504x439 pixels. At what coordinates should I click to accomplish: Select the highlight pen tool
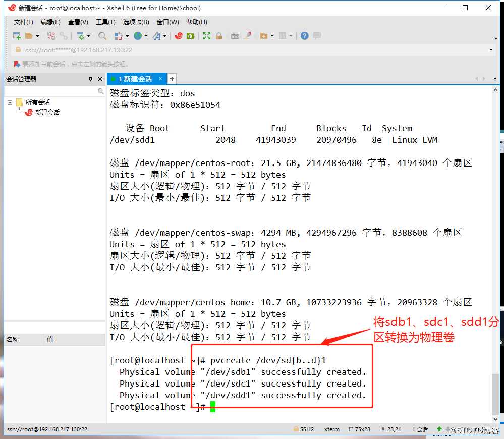(x=247, y=36)
